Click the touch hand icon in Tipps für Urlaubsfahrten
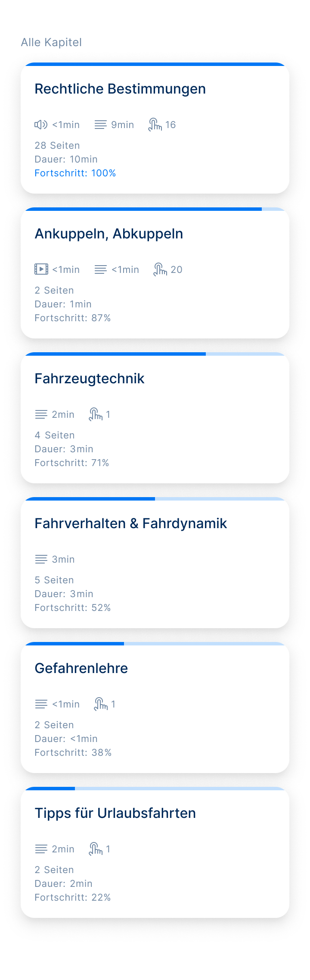This screenshot has width=310, height=980. 96,849
